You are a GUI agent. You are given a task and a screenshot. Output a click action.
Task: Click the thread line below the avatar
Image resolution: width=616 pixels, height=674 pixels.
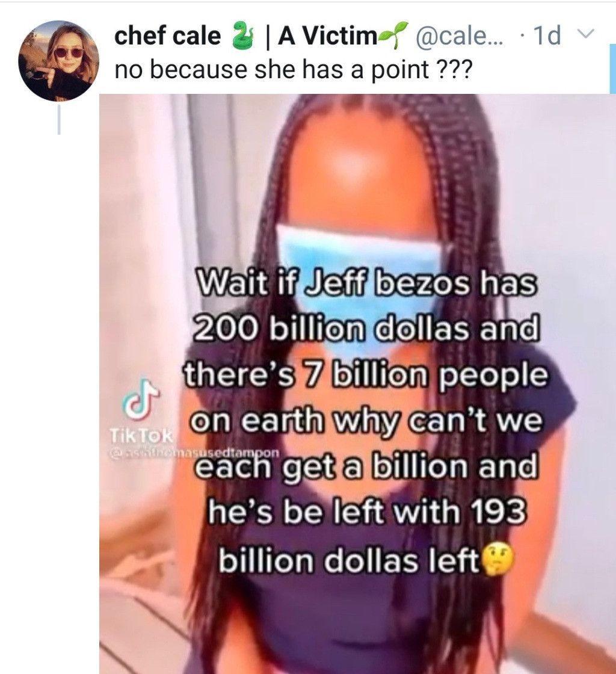pyautogui.click(x=59, y=120)
